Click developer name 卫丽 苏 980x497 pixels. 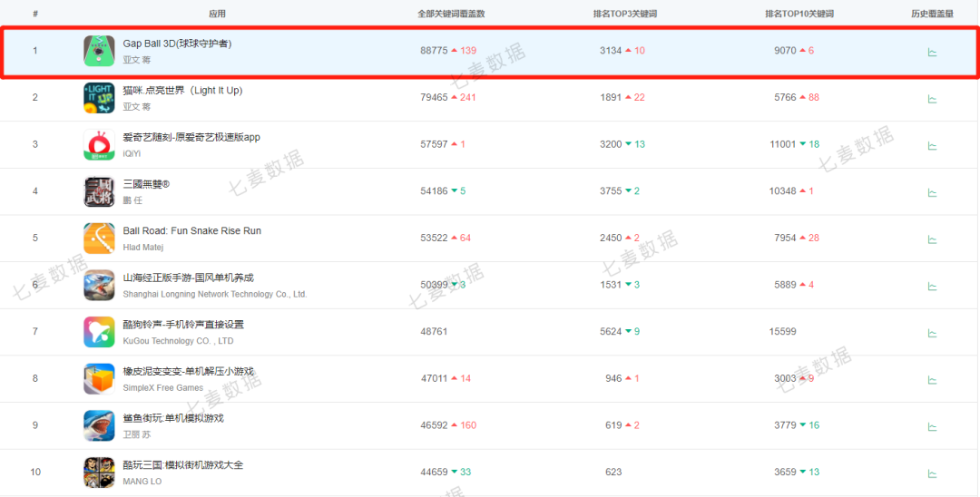click(x=137, y=434)
